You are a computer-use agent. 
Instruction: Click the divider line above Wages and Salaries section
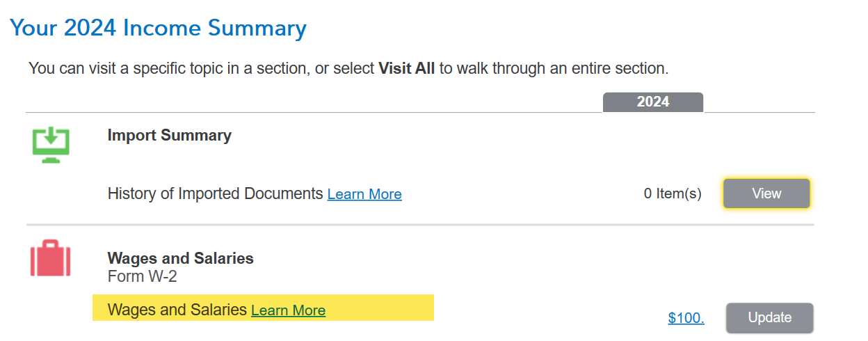coord(420,225)
